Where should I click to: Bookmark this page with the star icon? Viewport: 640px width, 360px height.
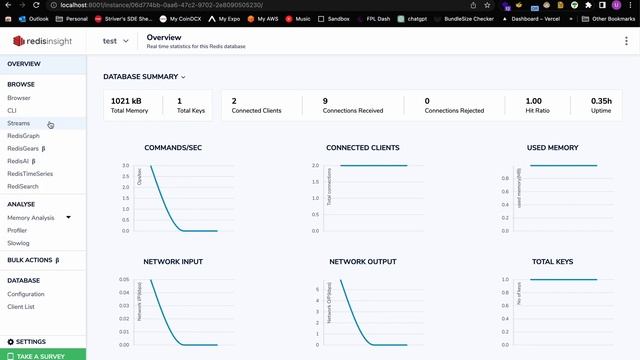(x=487, y=5)
